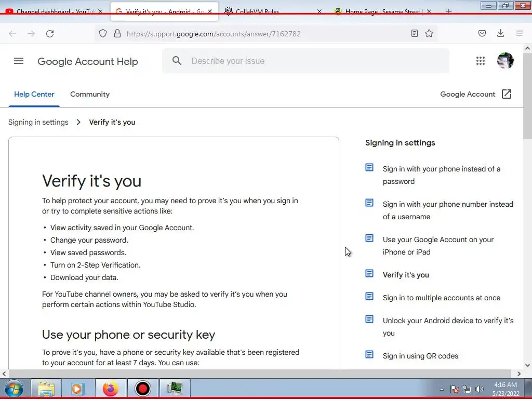Click article icon beside Sign in using QR codes
The width and height of the screenshot is (532, 399).
(369, 354)
